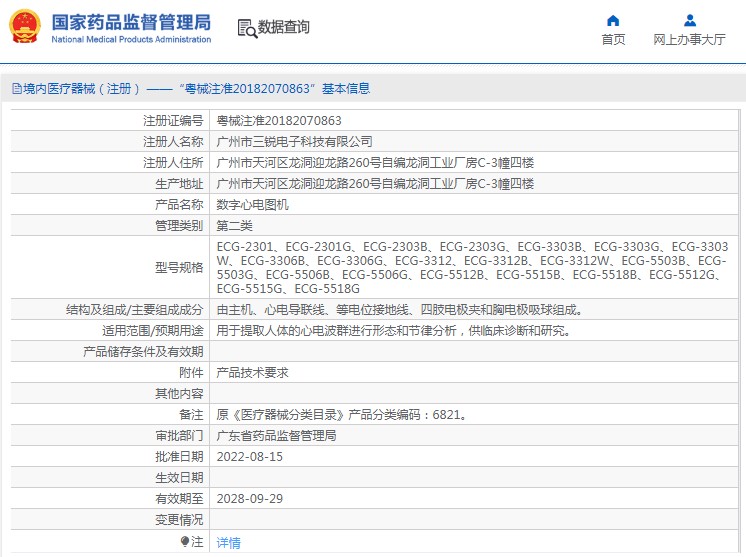Click National Medical Products Administration subtitle

pyautogui.click(x=131, y=39)
